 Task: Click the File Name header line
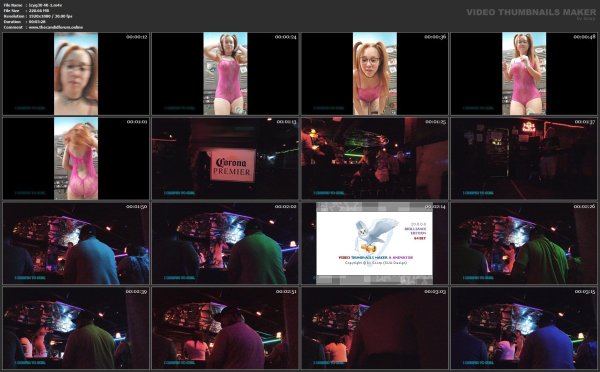[x=33, y=5]
